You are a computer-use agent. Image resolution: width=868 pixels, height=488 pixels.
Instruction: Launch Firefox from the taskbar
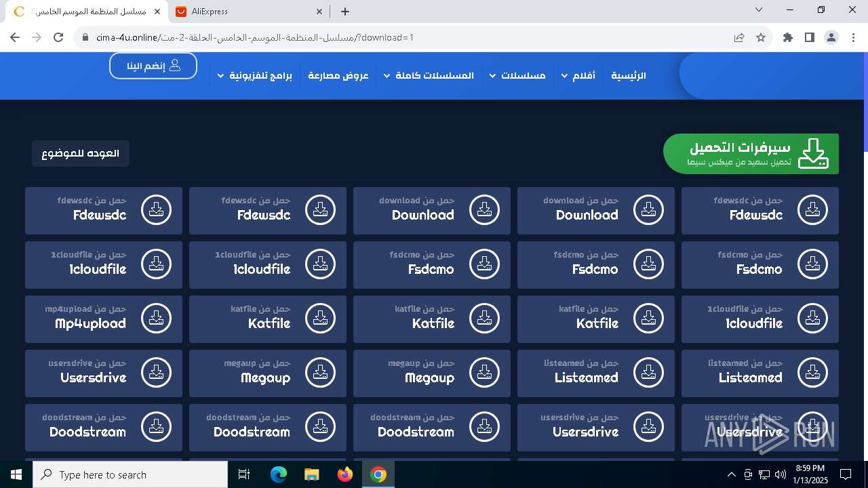(x=345, y=474)
